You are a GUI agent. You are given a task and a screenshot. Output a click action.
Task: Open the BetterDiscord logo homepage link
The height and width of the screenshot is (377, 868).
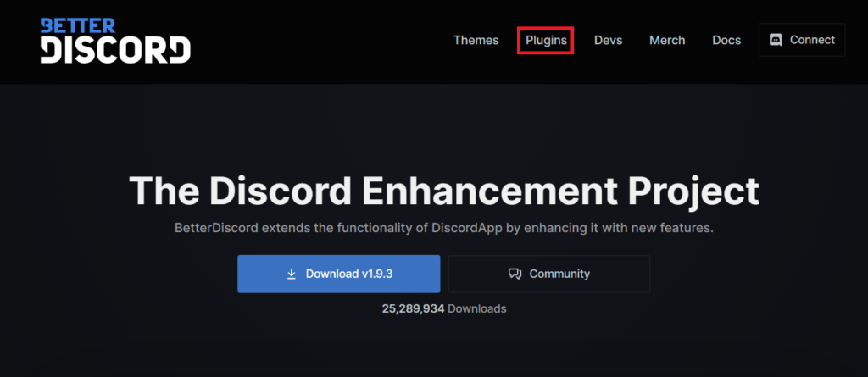pos(115,41)
